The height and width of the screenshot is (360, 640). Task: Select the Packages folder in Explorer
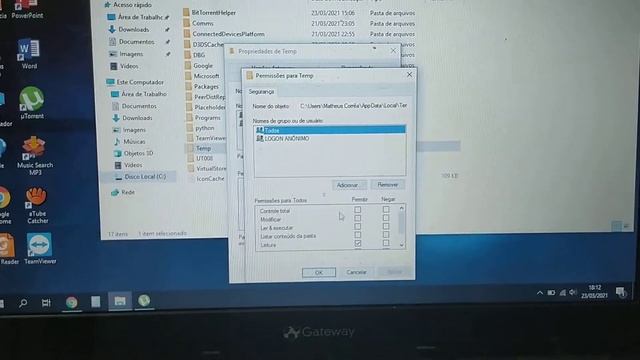202,87
